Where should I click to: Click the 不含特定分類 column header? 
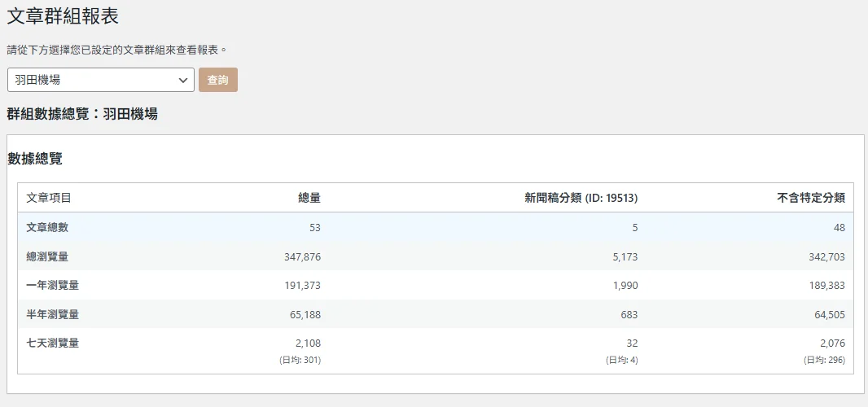click(812, 198)
